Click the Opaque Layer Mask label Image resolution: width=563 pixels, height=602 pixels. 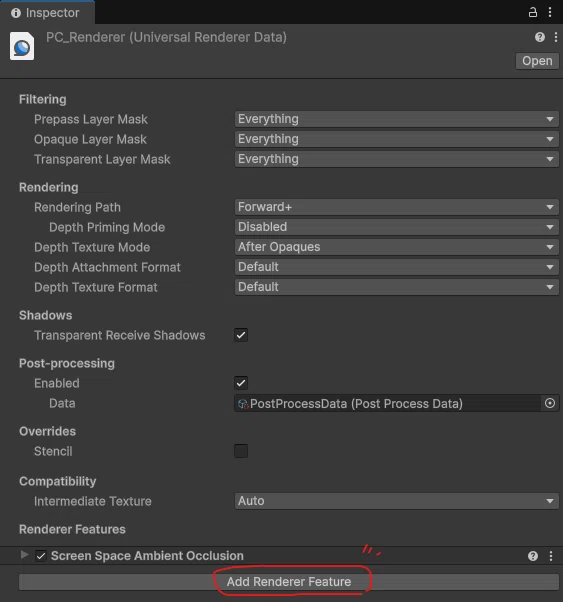90,139
